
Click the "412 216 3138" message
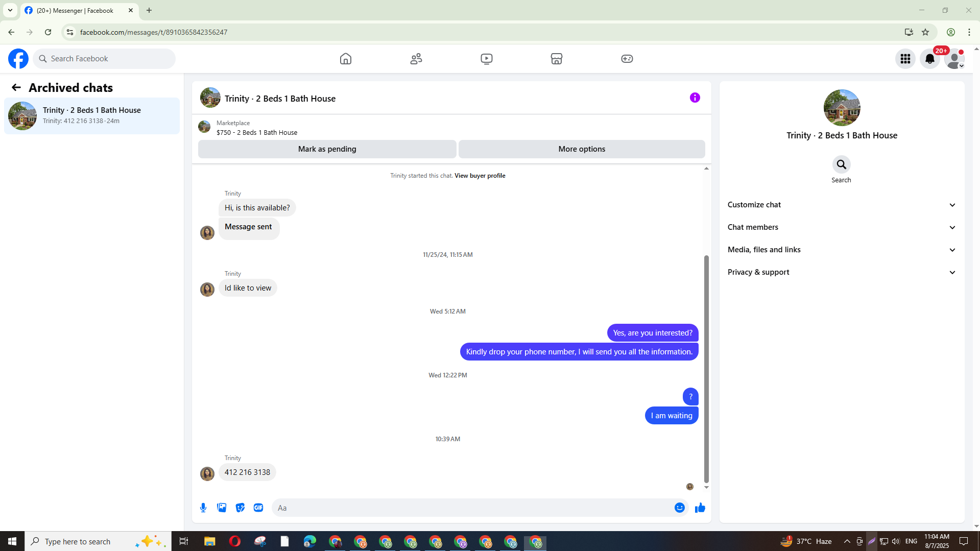pos(247,472)
